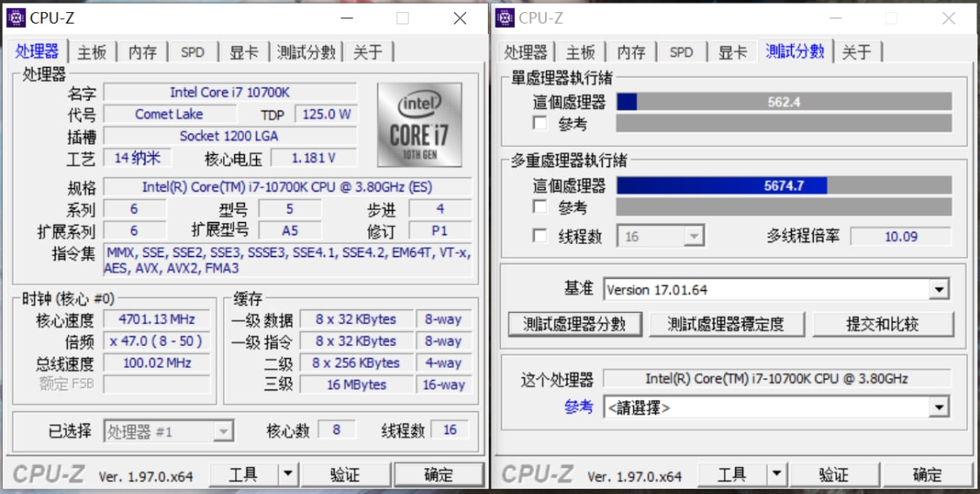The width and height of the screenshot is (980, 494).
Task: Click multi-thread score bar showing 5674.7
Action: pos(784,186)
